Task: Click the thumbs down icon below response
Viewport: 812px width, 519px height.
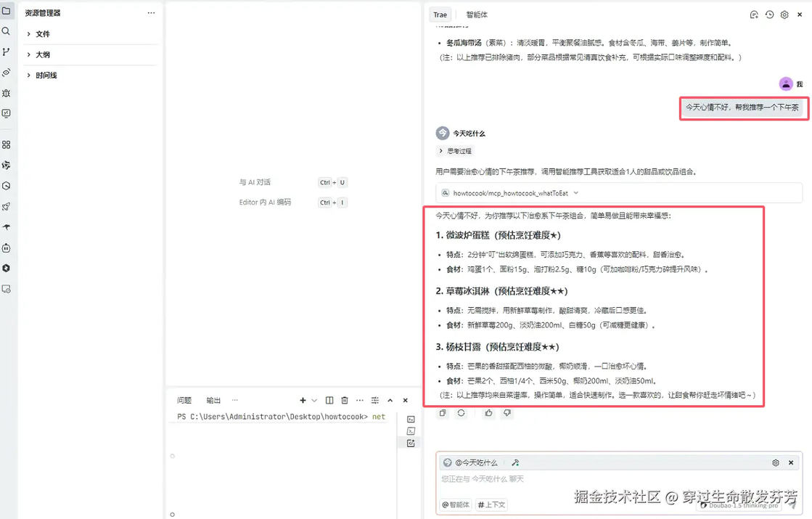Action: [507, 413]
